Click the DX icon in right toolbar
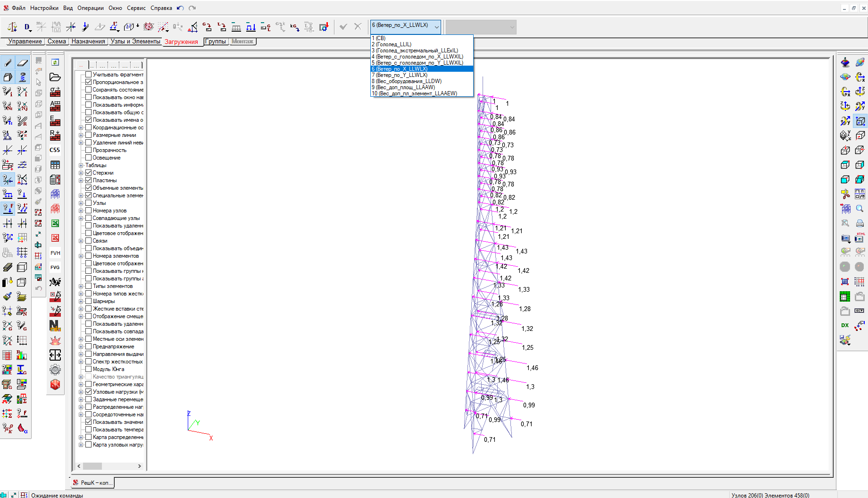Screen dimensions: 868x498 845,325
